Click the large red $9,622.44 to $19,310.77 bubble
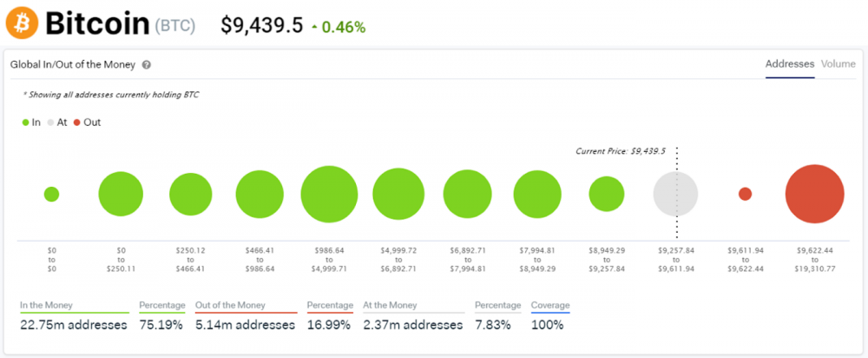 (x=814, y=194)
